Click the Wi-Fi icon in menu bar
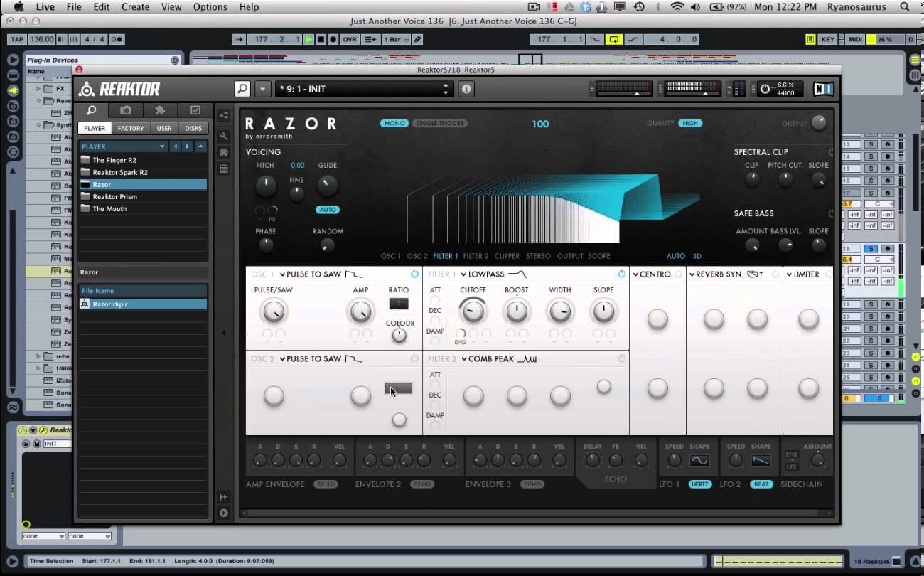This screenshot has width=924, height=576. point(677,6)
